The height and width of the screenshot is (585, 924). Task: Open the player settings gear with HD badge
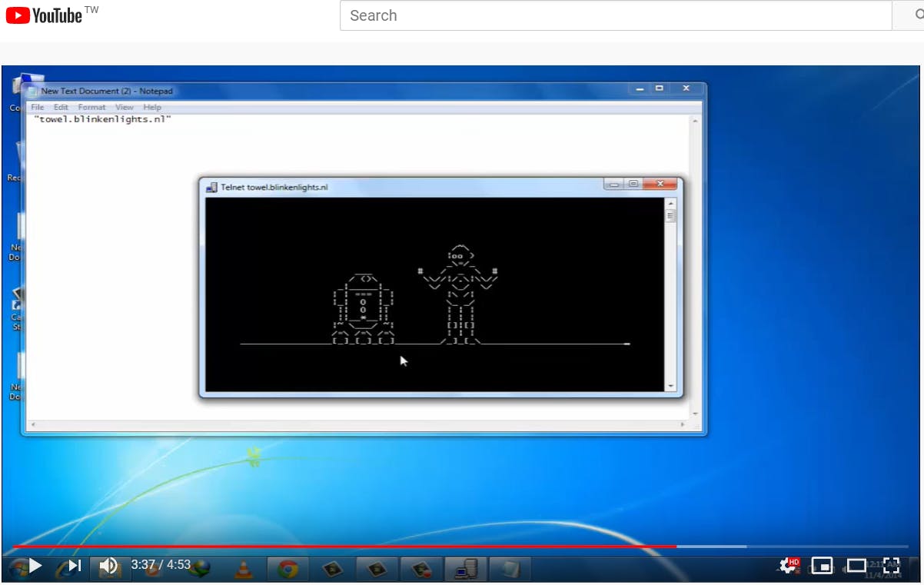(789, 566)
